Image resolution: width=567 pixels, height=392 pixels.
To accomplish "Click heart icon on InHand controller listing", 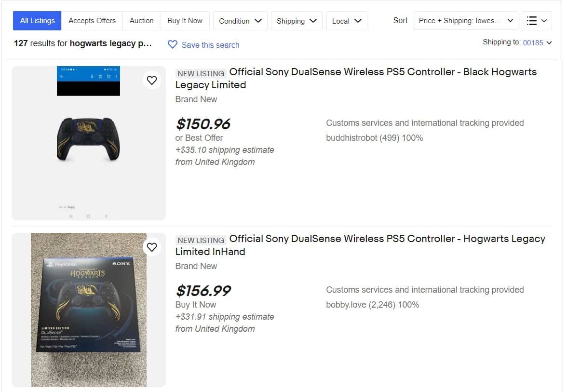I will click(x=152, y=247).
